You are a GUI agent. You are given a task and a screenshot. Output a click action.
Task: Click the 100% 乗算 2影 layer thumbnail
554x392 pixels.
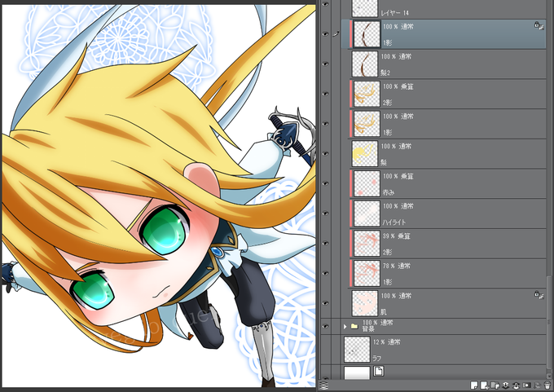pyautogui.click(x=367, y=94)
